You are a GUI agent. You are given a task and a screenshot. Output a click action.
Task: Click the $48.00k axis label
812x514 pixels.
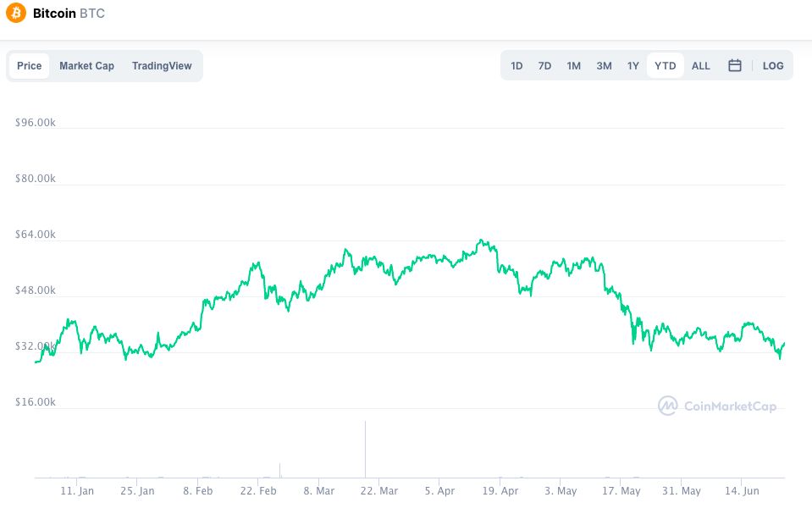(36, 290)
